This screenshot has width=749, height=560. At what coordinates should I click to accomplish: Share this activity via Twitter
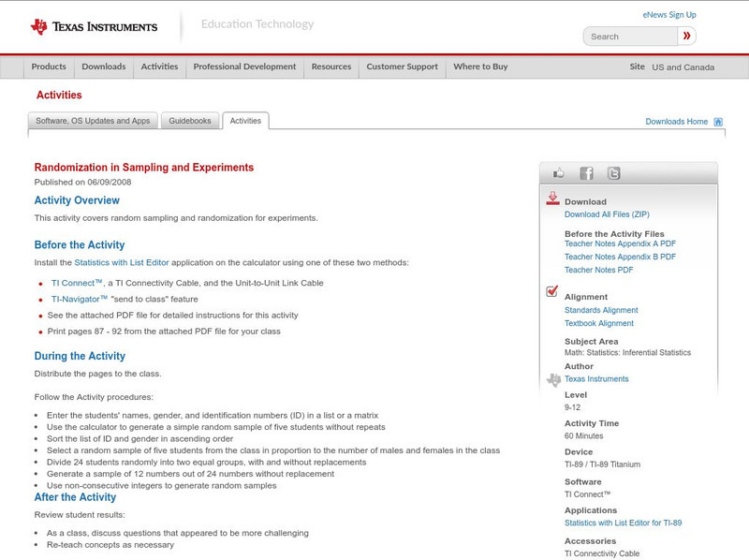(615, 173)
